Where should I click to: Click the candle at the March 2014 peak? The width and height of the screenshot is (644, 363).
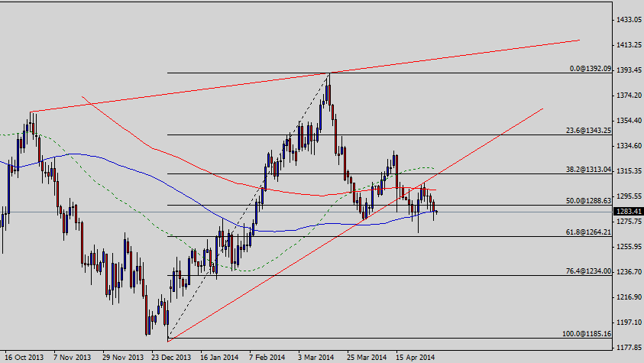tap(328, 88)
